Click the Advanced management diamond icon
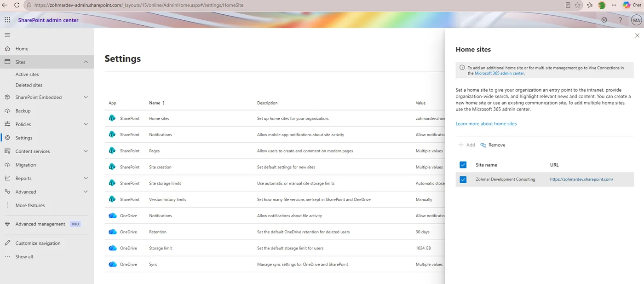The image size is (644, 284). pyautogui.click(x=7, y=224)
